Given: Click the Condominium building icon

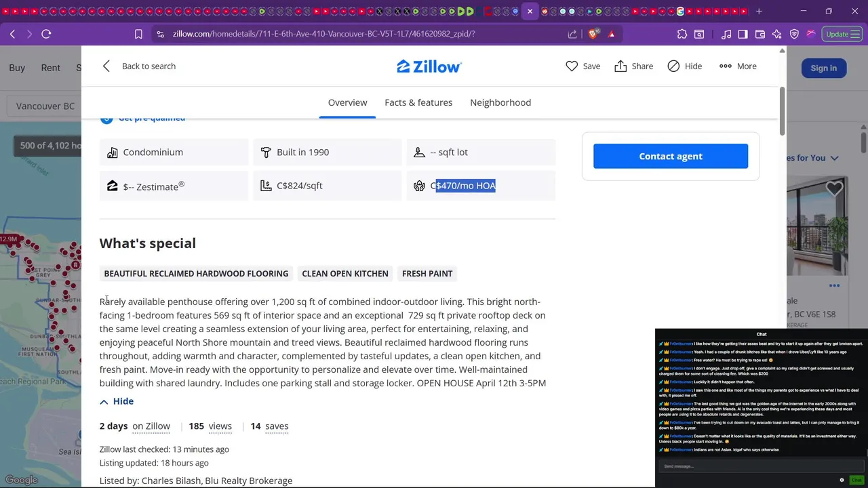Looking at the screenshot, I should (113, 152).
